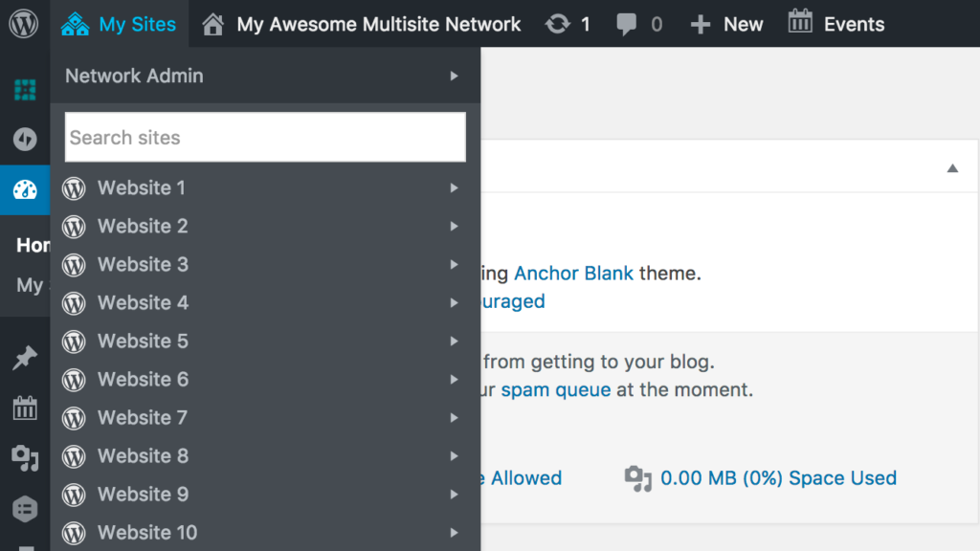
Task: Click the green grid icon in sidebar
Action: coord(25,90)
